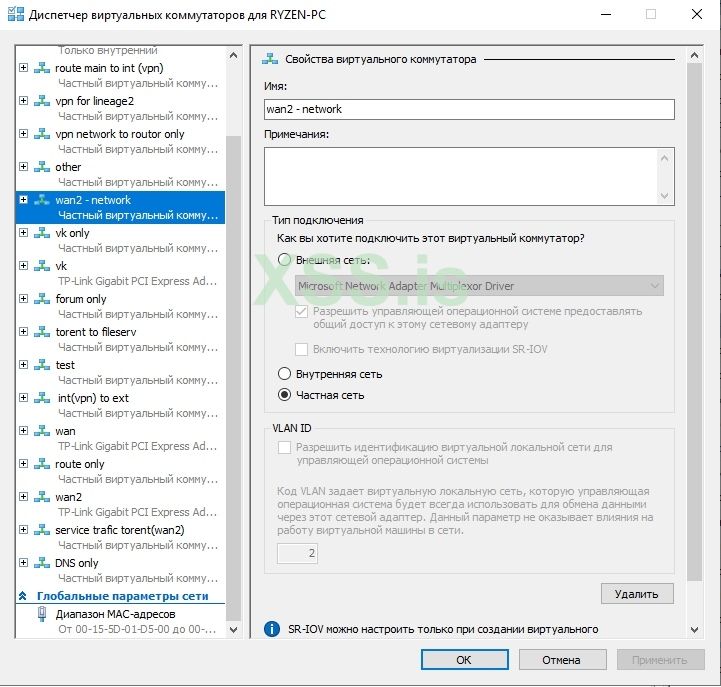Click the MAC address range icon
Screen dimensions: 721x687
42,614
